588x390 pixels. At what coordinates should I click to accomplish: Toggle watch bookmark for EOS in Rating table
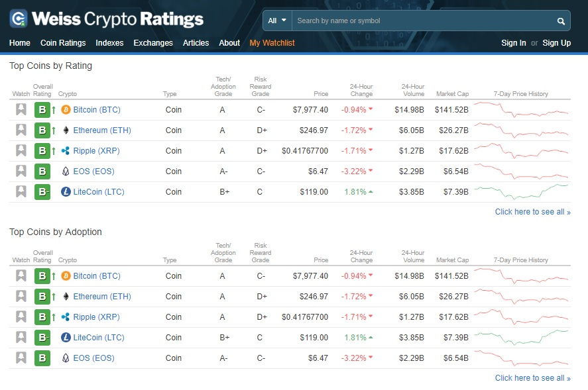click(21, 171)
